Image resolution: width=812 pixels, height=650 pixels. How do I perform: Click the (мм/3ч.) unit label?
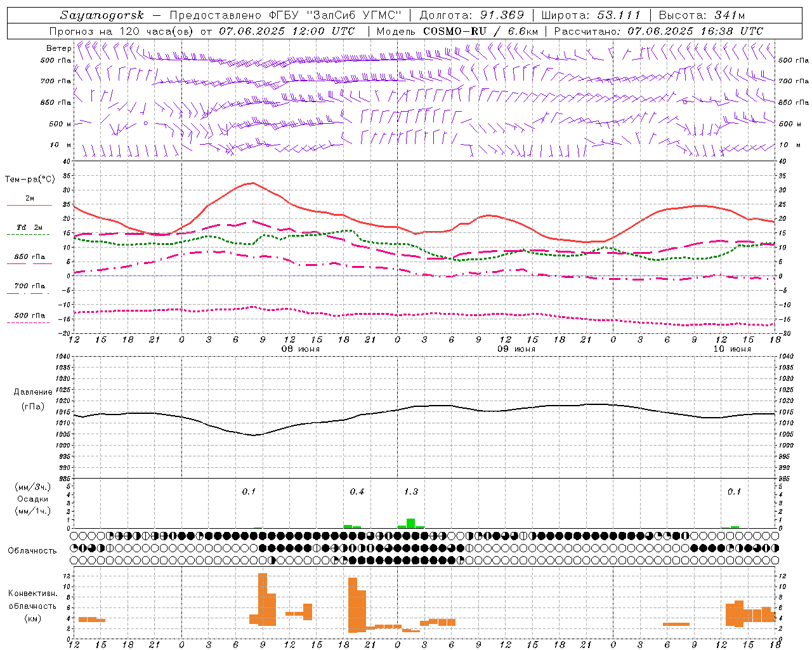pos(32,487)
